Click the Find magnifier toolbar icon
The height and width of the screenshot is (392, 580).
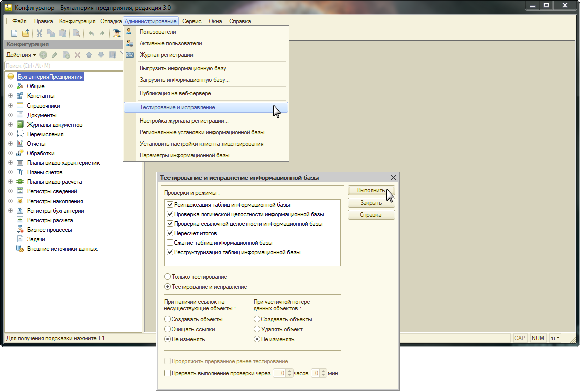point(76,33)
